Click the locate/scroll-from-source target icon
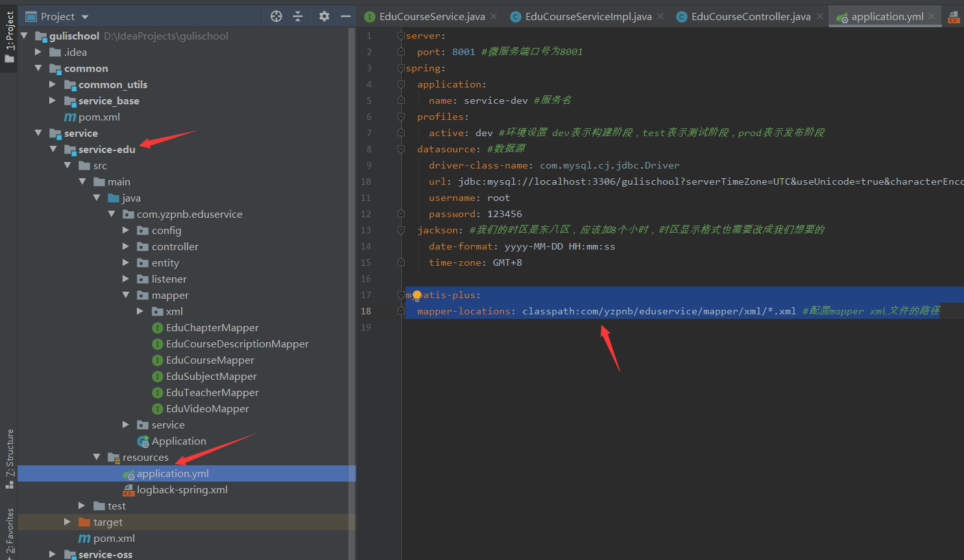The image size is (964, 560). click(276, 16)
